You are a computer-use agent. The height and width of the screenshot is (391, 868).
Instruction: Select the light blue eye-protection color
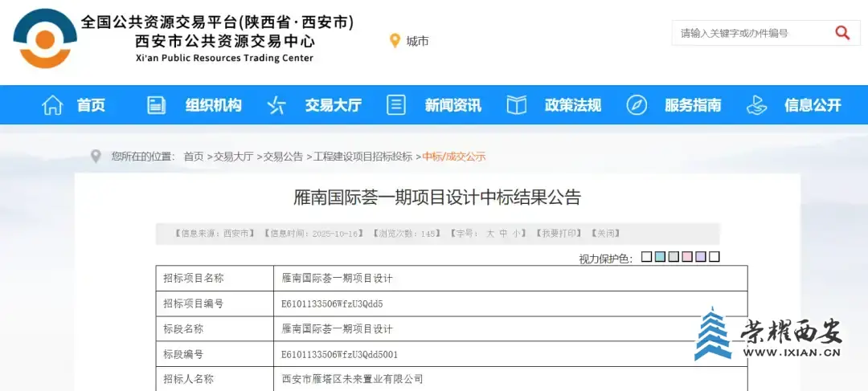pyautogui.click(x=660, y=257)
